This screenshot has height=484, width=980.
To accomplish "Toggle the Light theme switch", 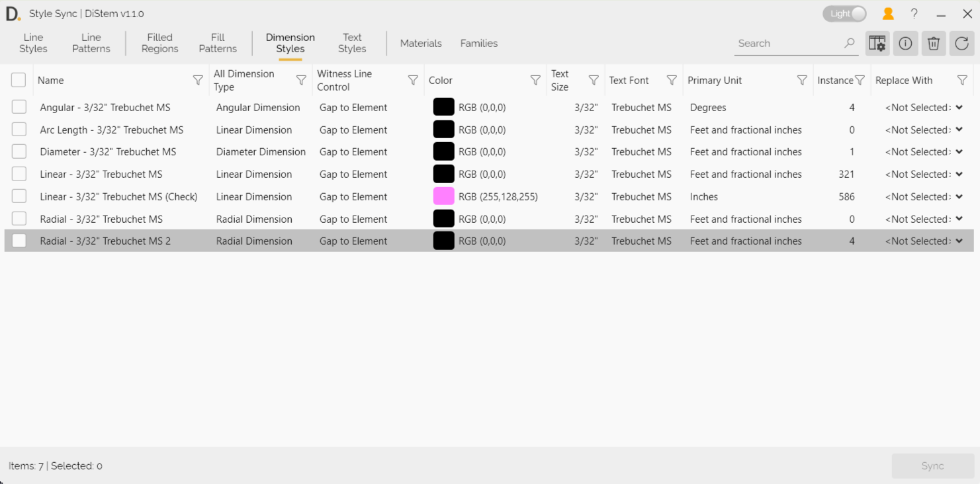I will point(844,14).
